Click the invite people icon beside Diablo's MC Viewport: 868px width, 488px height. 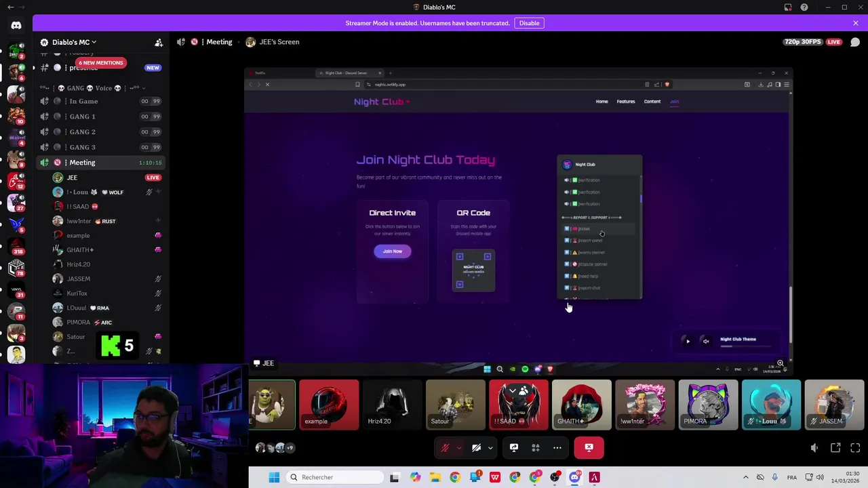point(159,42)
